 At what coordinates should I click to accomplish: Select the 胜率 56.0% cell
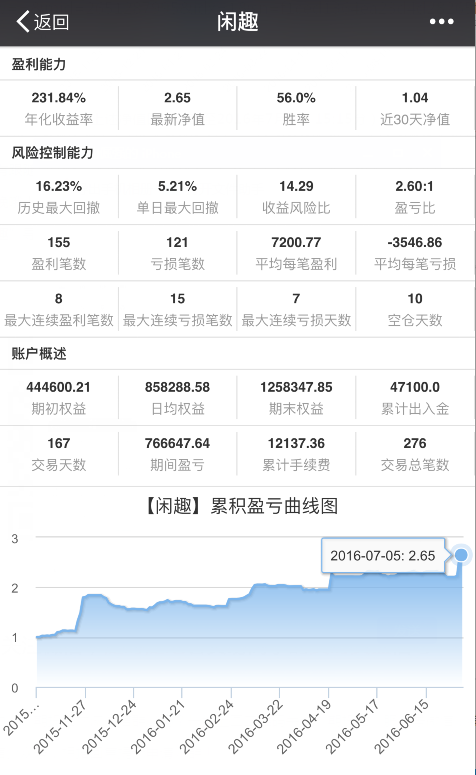(296, 108)
